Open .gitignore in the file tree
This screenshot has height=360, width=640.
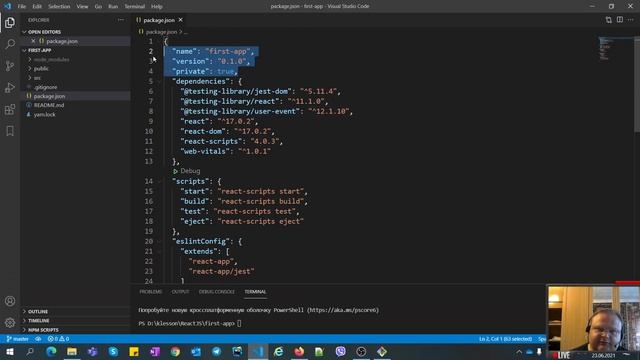(x=45, y=87)
